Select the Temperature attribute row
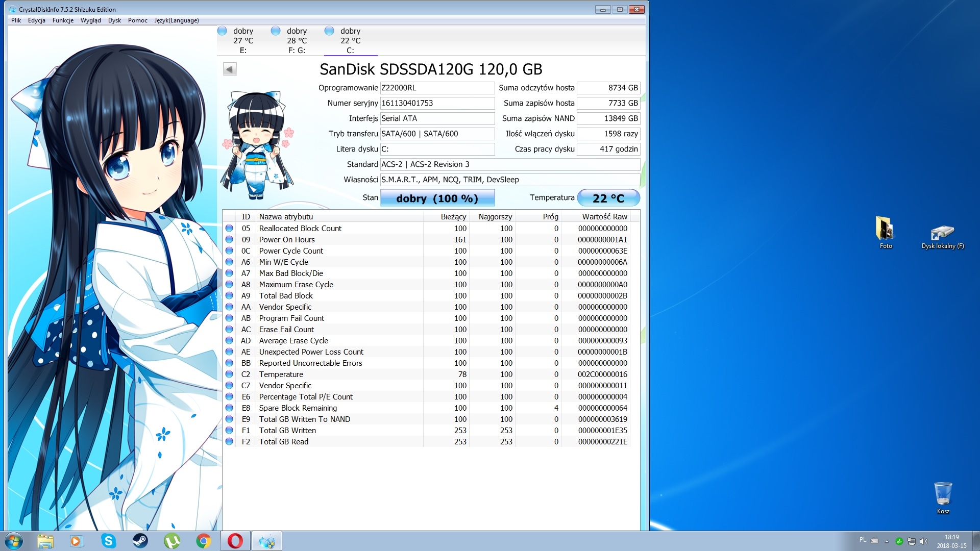The image size is (980, 551). [x=281, y=374]
